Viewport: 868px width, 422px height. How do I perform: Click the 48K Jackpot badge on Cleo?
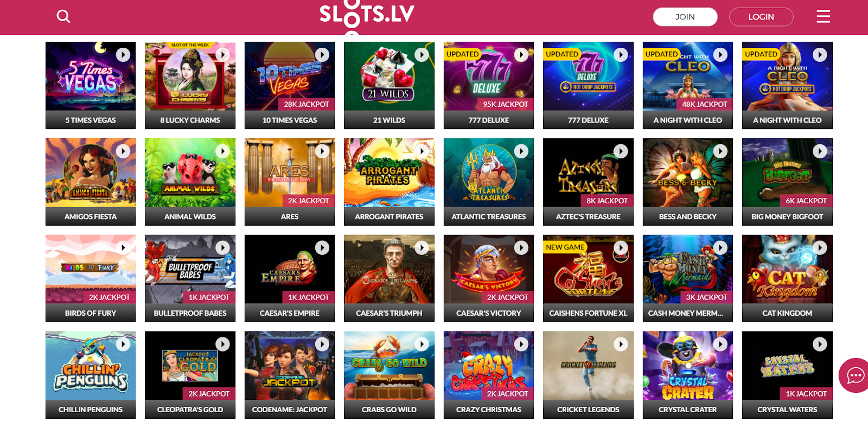click(705, 104)
